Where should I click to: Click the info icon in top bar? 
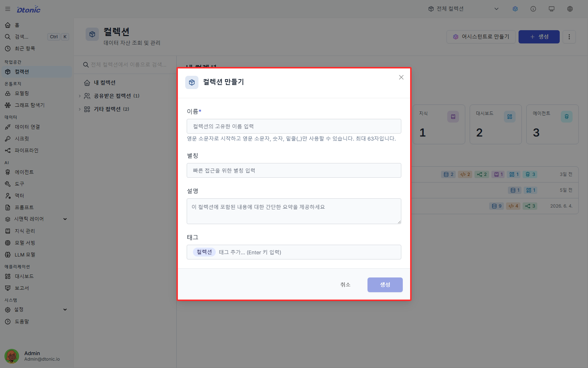tap(533, 9)
